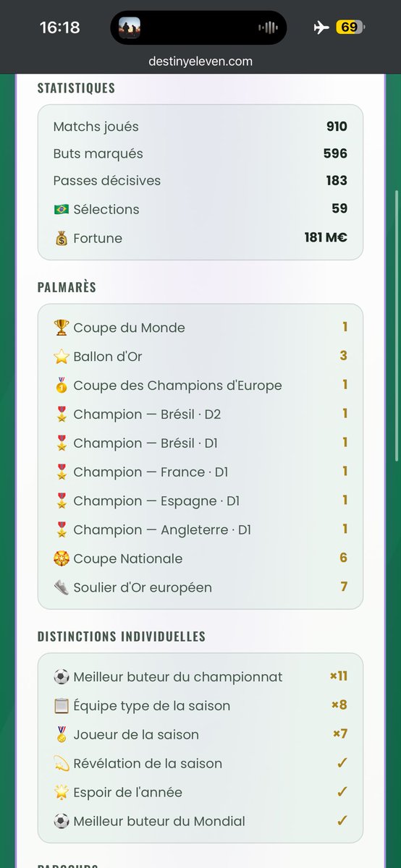
Task: Select the Champion — Angleterre · D1 row
Action: click(x=200, y=529)
